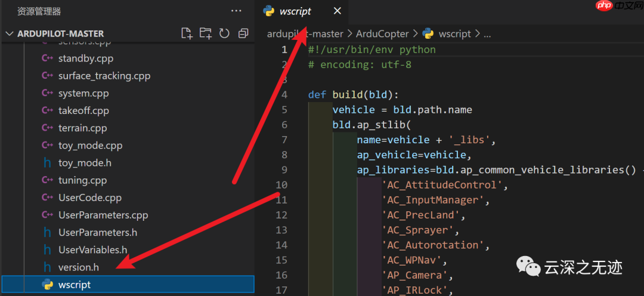Collapse all folders in explorer

(243, 33)
